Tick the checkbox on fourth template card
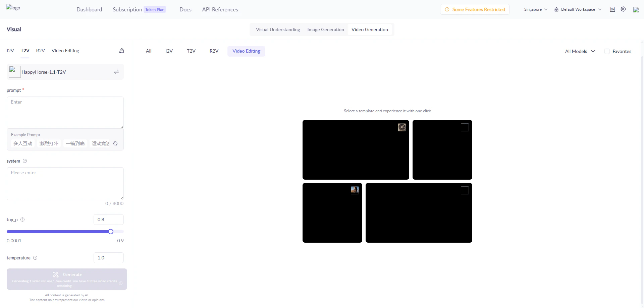644x308 pixels. 465,190
